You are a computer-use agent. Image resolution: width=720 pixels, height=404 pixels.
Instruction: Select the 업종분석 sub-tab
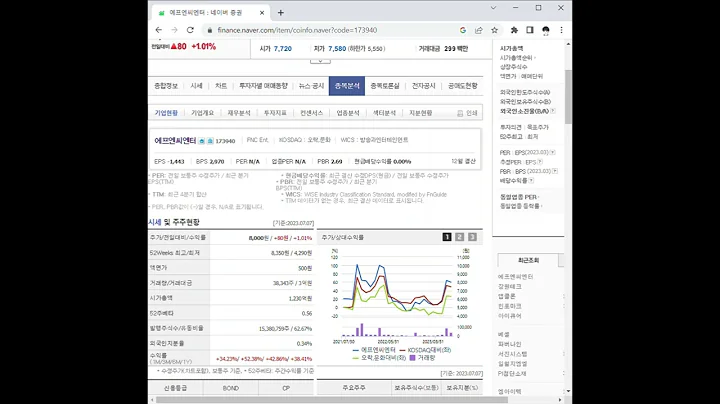pos(348,113)
